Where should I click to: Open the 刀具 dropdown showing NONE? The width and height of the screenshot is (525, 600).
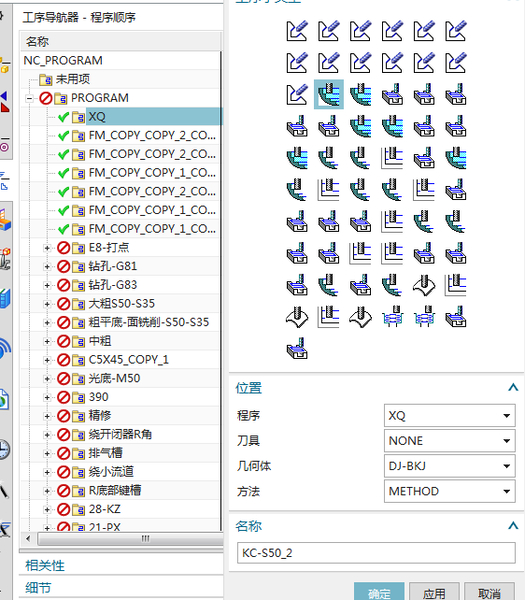pos(450,441)
